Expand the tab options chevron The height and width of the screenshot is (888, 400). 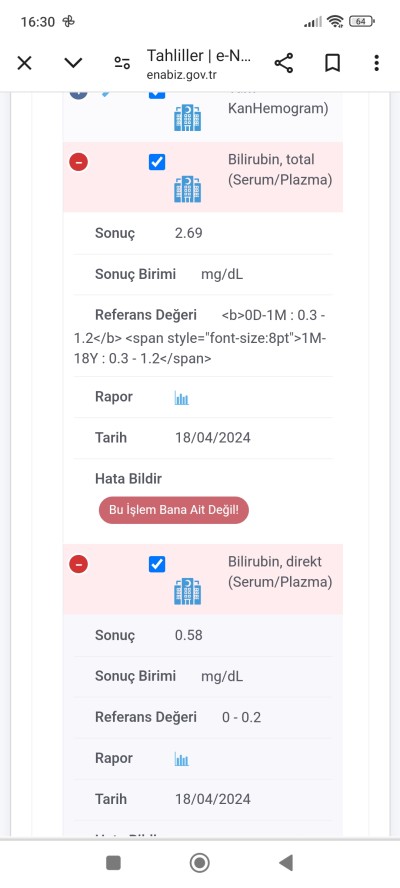pos(73,63)
